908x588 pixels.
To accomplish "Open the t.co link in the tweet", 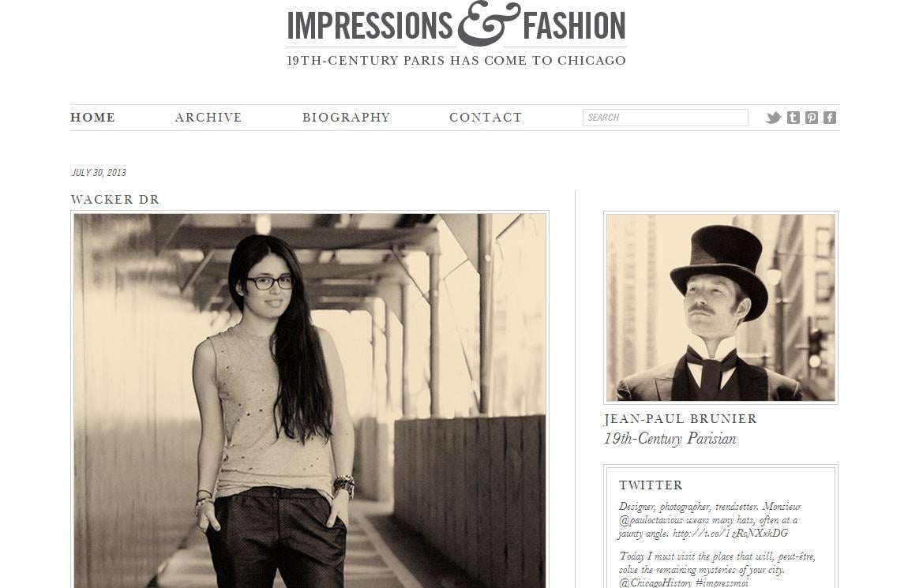I will point(730,533).
